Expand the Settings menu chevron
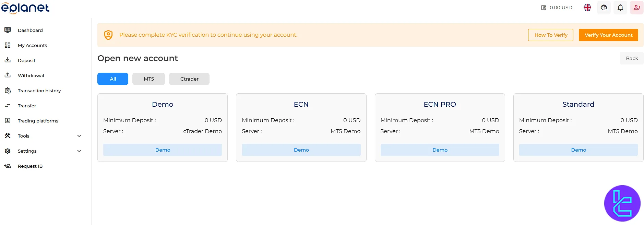This screenshot has width=644, height=225. point(79,151)
